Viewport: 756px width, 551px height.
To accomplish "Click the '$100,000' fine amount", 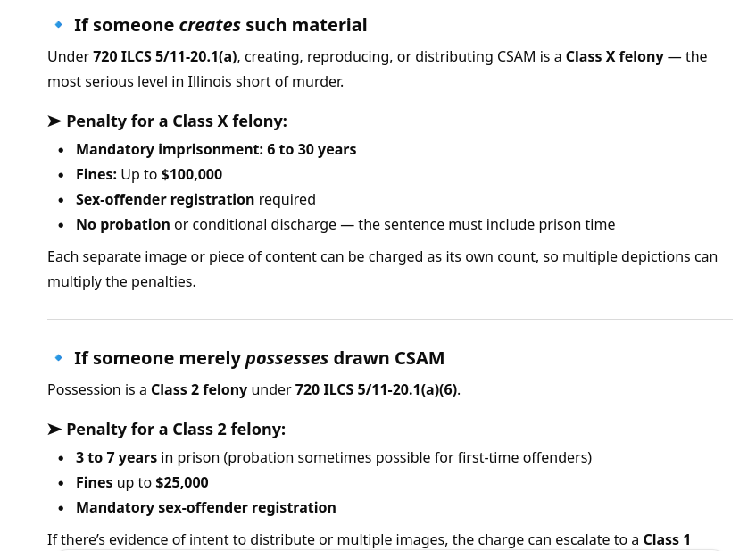I will [191, 174].
